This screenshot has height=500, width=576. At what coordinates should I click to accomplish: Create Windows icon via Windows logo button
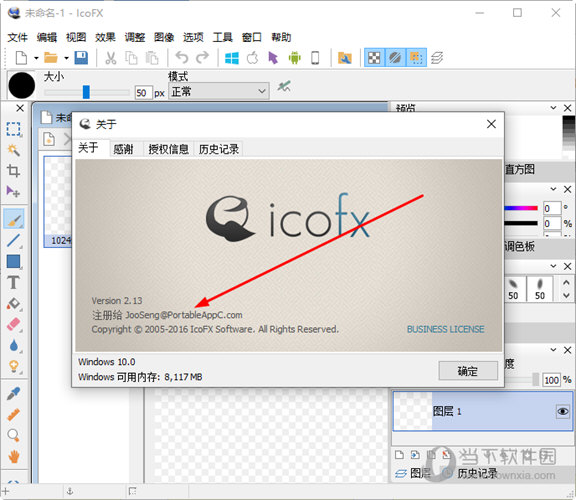click(231, 58)
